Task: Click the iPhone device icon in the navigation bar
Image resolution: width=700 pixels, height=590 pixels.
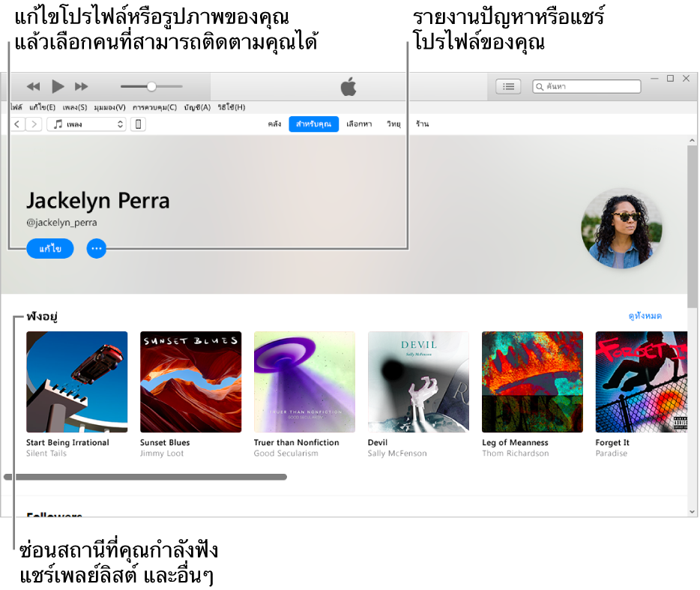Action: pos(138,124)
